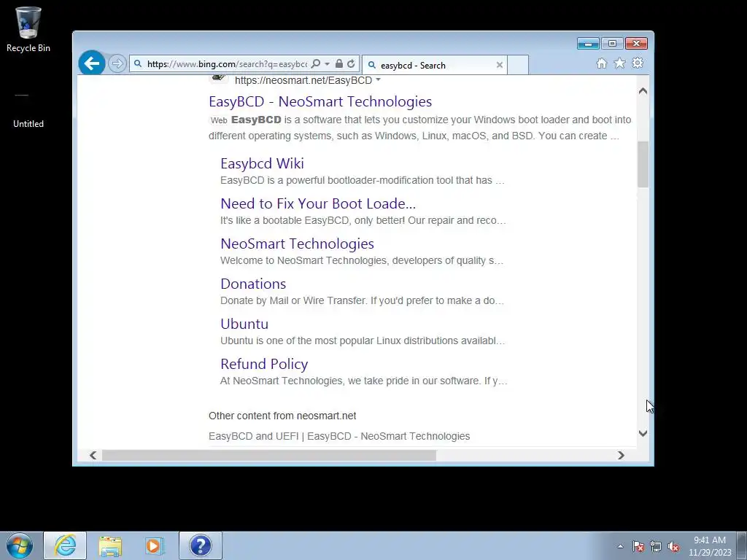The image size is (747, 560).
Task: Click the Forward navigation arrow
Action: (x=117, y=63)
